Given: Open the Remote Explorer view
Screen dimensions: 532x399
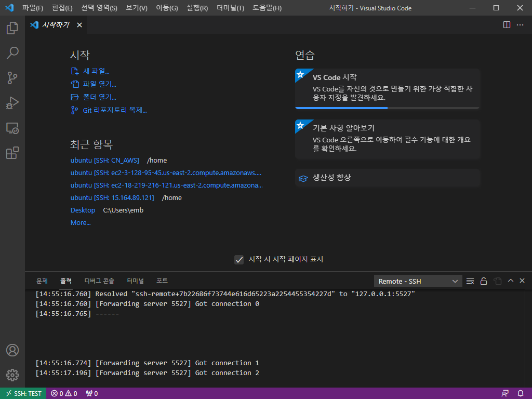Looking at the screenshot, I should point(12,128).
